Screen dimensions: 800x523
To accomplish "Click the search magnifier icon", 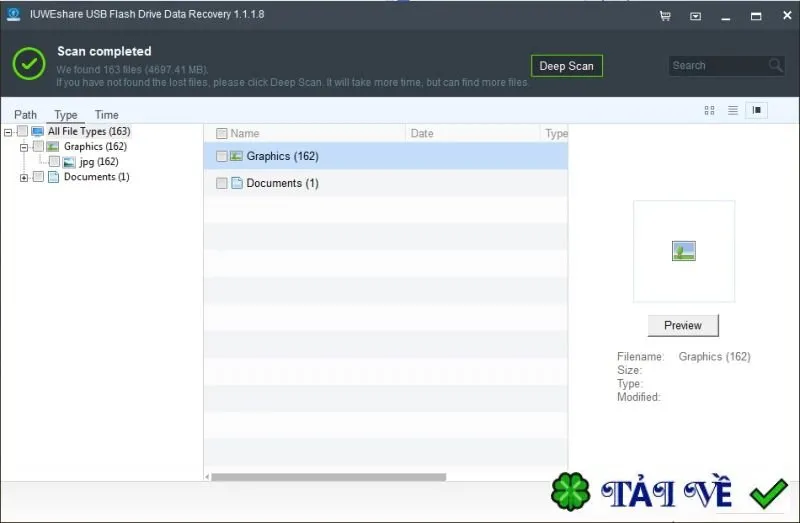I will coord(776,65).
